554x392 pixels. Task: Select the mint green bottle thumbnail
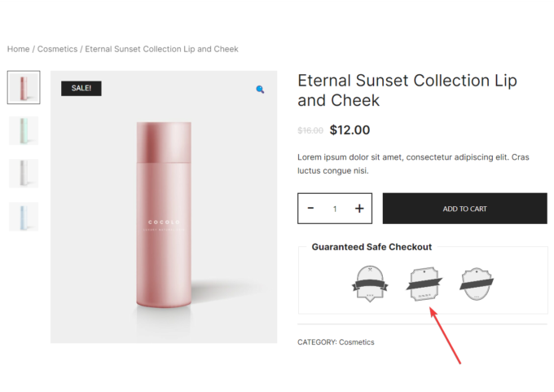tap(24, 130)
